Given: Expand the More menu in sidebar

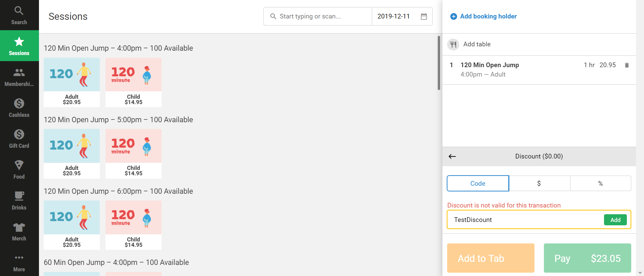Looking at the screenshot, I should [19, 263].
